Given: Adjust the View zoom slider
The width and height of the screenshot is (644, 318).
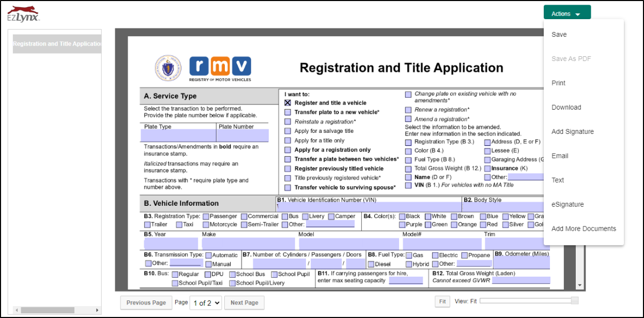Looking at the screenshot, I should point(574,301).
